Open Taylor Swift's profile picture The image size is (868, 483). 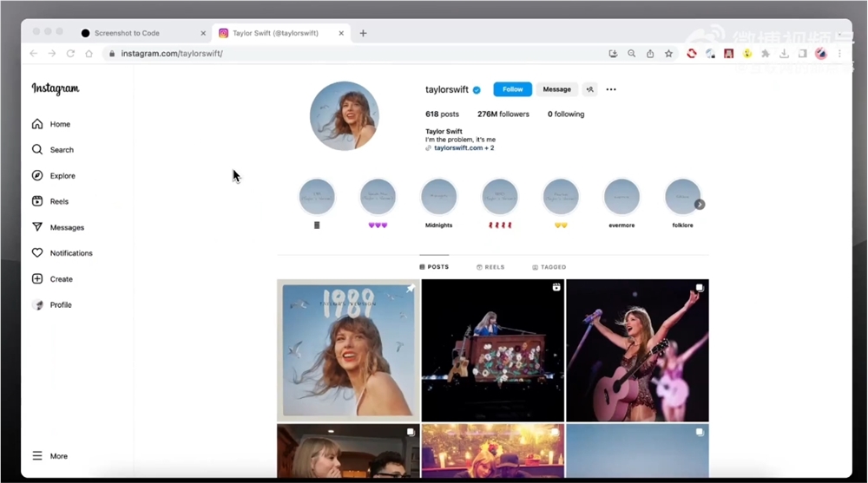pyautogui.click(x=345, y=115)
